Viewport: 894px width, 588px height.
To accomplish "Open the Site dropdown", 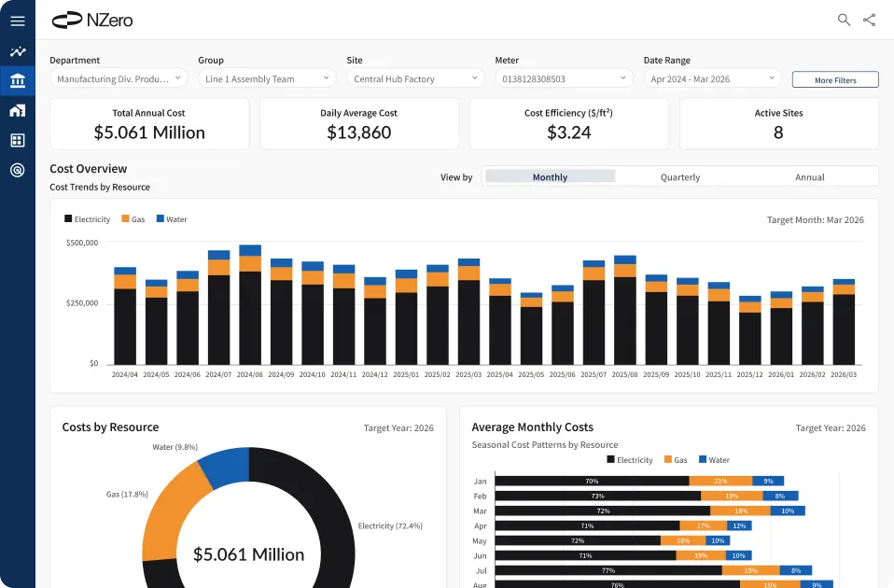I will (x=414, y=79).
